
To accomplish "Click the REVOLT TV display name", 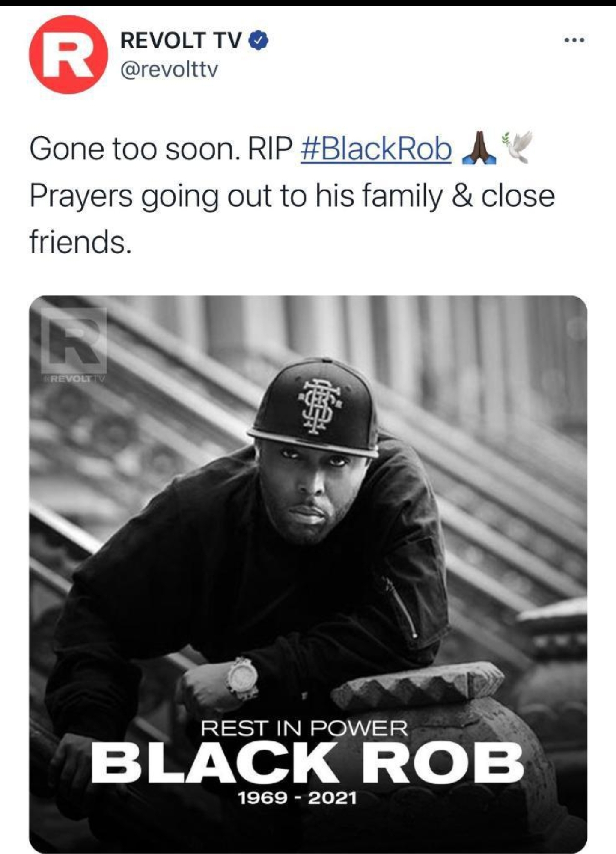I will (181, 41).
